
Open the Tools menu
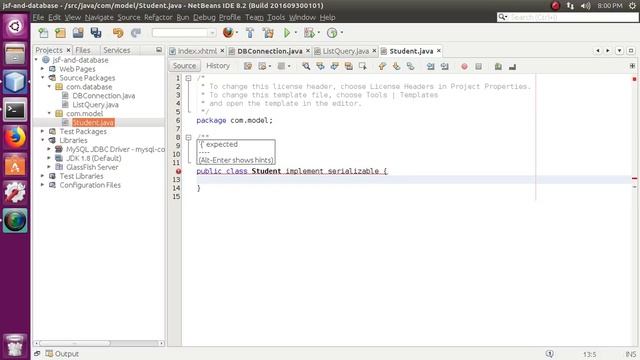(276, 17)
